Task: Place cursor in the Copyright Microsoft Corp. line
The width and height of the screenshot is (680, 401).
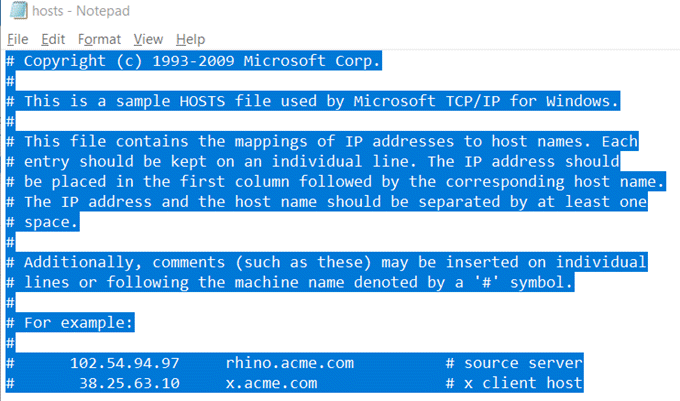Action: [200, 61]
